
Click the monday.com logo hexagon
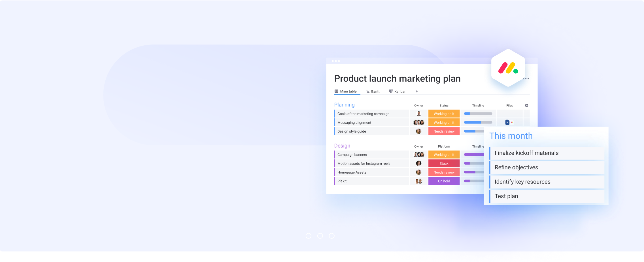pos(508,68)
